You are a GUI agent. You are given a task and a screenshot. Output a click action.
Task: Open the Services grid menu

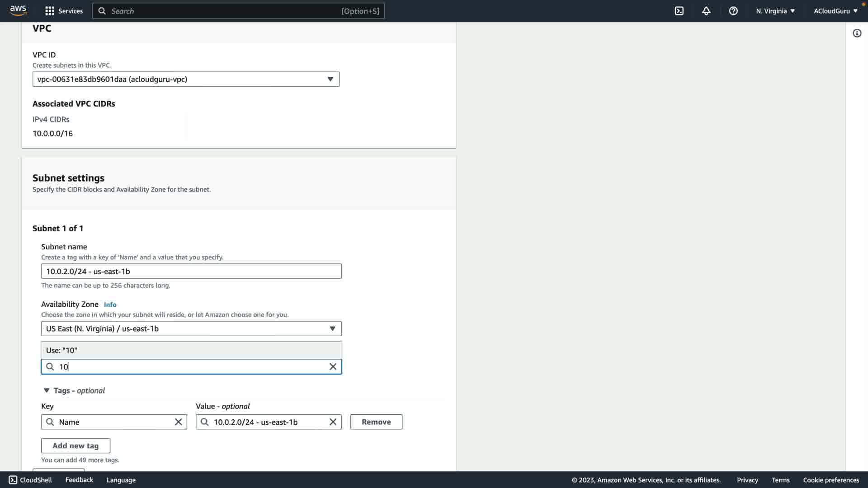(64, 11)
